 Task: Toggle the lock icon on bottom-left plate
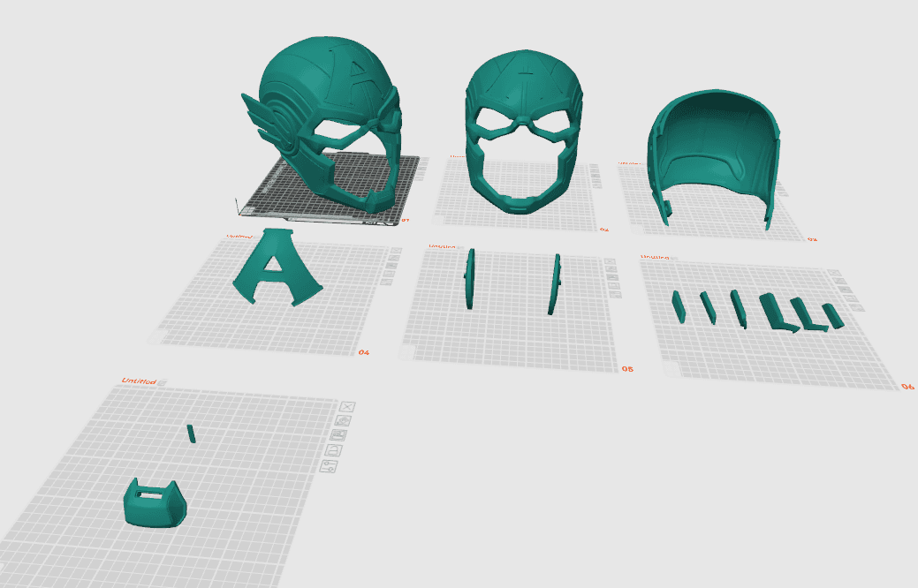[x=334, y=450]
